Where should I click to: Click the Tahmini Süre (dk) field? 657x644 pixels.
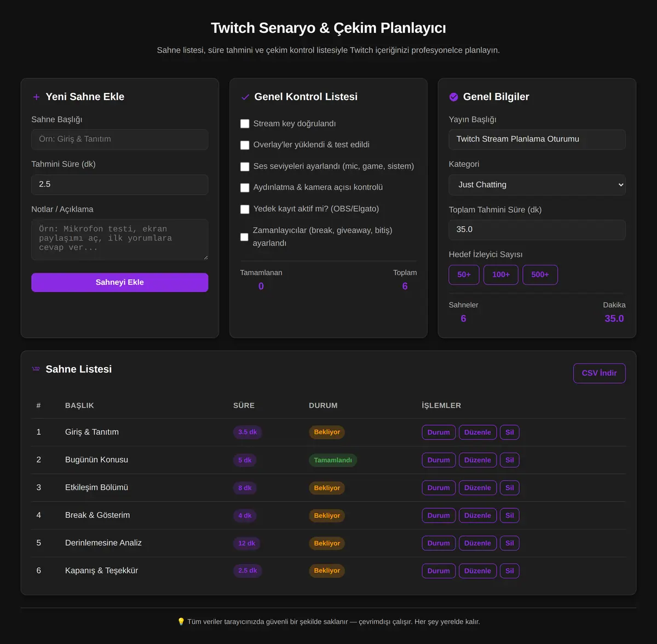click(120, 184)
